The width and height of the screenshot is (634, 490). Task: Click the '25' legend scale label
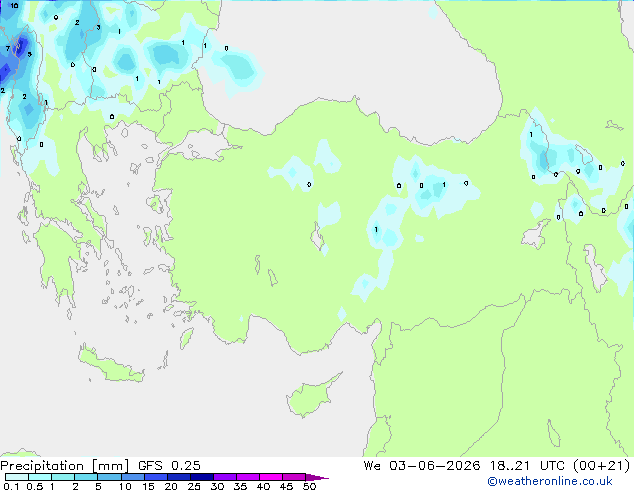click(194, 486)
